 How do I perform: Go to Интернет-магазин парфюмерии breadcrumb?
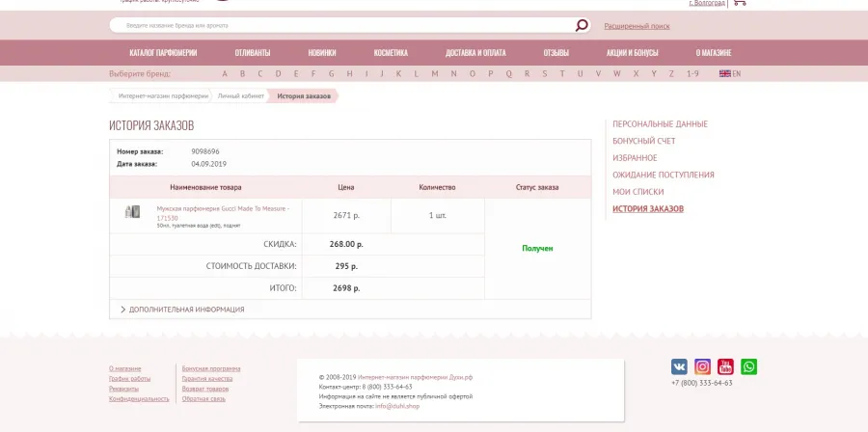[x=163, y=95]
